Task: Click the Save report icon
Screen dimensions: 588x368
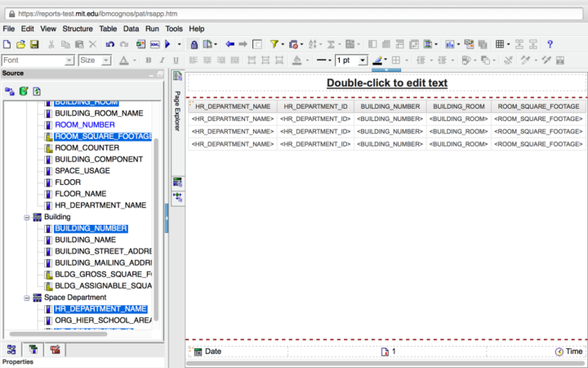Action: coord(34,44)
